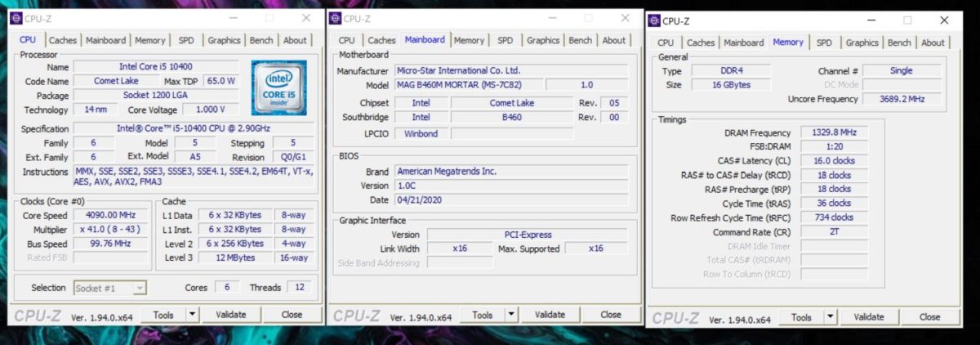Switch to Bench tab in left CPU-Z window
980x345 pixels.
tap(261, 40)
